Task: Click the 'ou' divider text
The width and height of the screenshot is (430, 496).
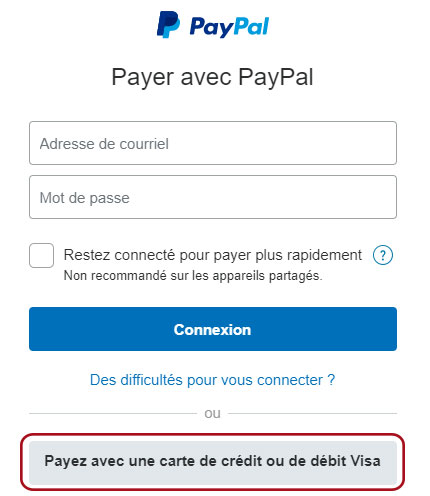Action: (x=212, y=413)
